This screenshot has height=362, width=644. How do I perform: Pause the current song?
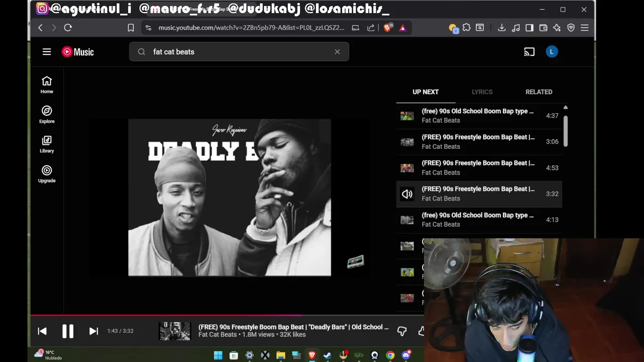pos(68,331)
